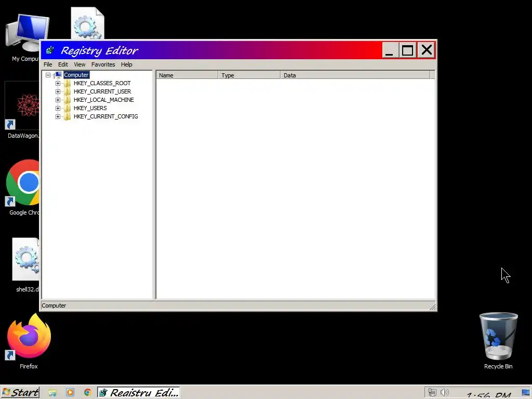Select HKEY_USERS text label
Viewport: 532px width, 399px height.
click(x=90, y=108)
